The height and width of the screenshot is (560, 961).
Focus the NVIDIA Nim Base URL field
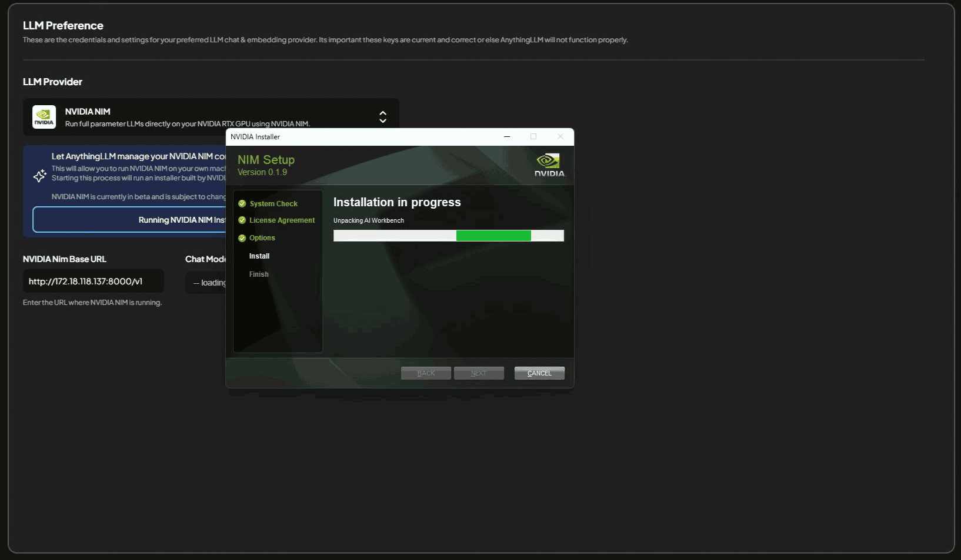pyautogui.click(x=94, y=281)
